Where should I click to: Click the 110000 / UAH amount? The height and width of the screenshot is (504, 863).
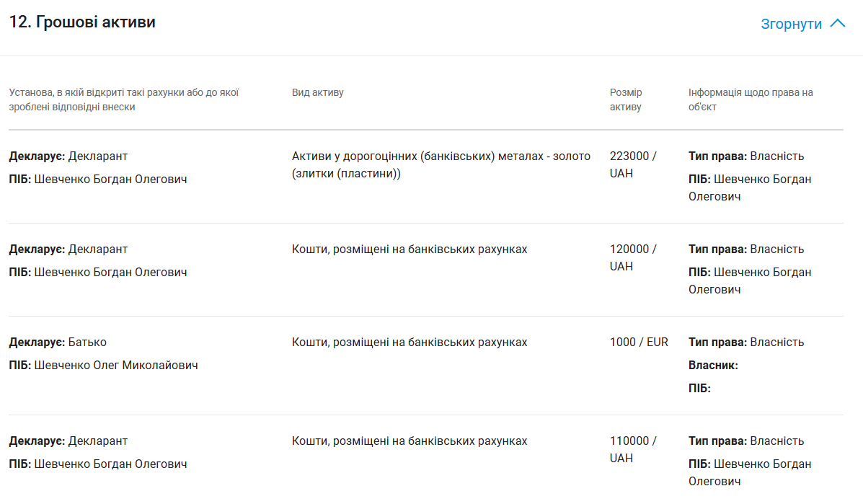point(632,449)
